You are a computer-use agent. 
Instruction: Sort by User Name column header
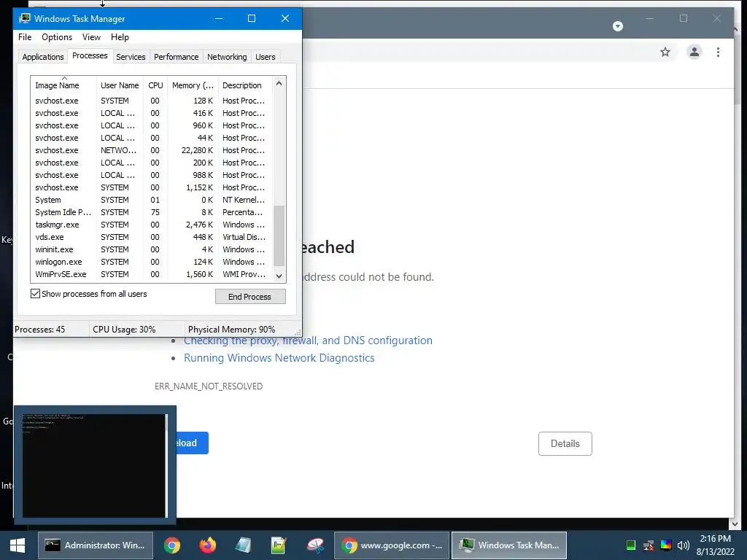click(120, 85)
